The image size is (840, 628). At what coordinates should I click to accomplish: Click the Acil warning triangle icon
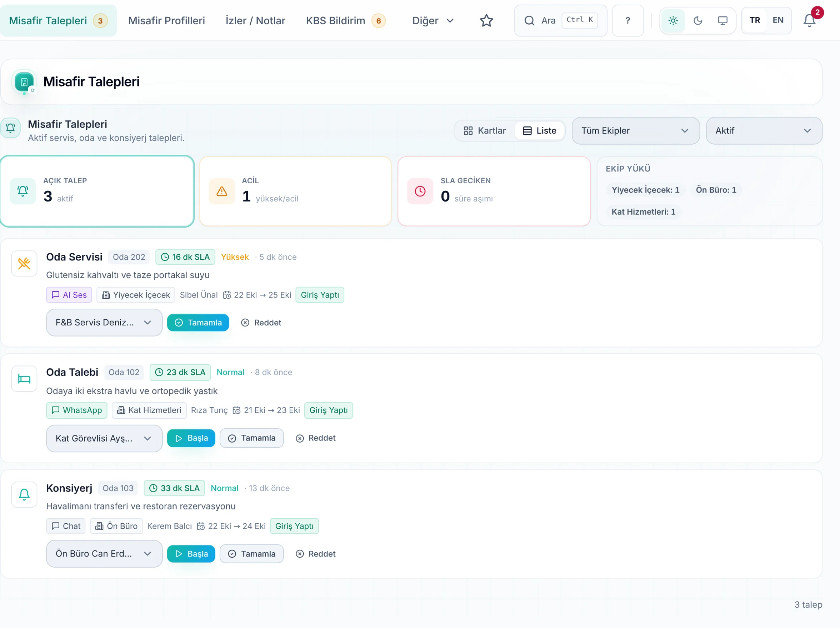pyautogui.click(x=222, y=191)
